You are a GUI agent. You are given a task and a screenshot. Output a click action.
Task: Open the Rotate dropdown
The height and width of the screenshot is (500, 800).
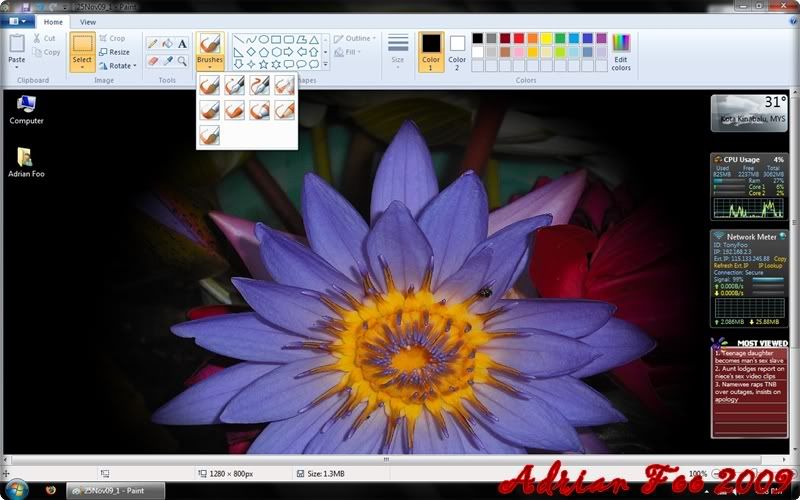(118, 66)
